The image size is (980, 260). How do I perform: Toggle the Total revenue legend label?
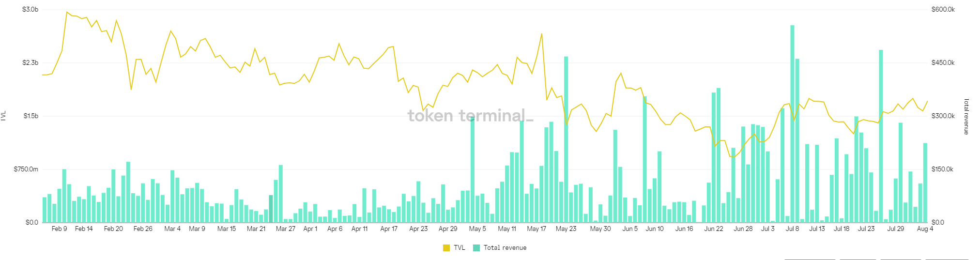coord(505,248)
